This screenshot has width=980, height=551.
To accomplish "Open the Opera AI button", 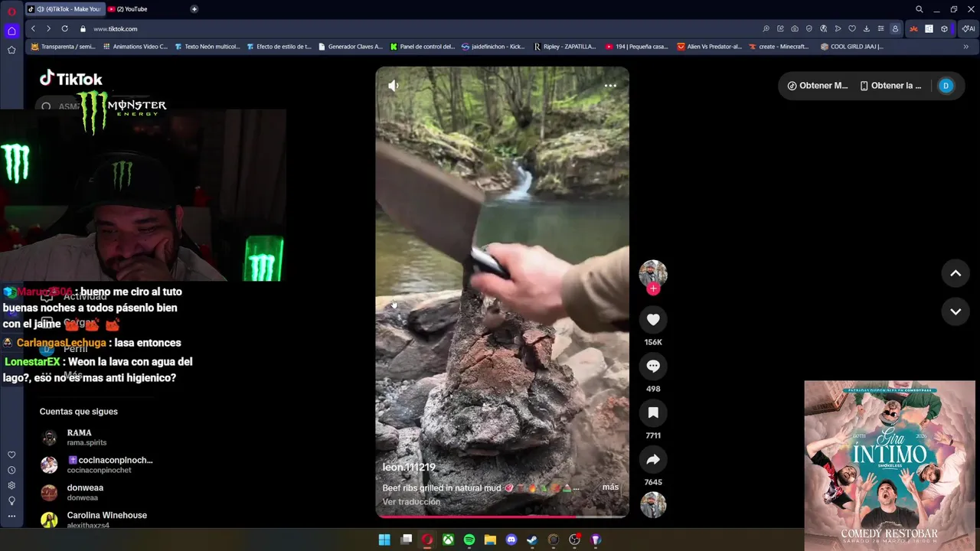I will [969, 29].
